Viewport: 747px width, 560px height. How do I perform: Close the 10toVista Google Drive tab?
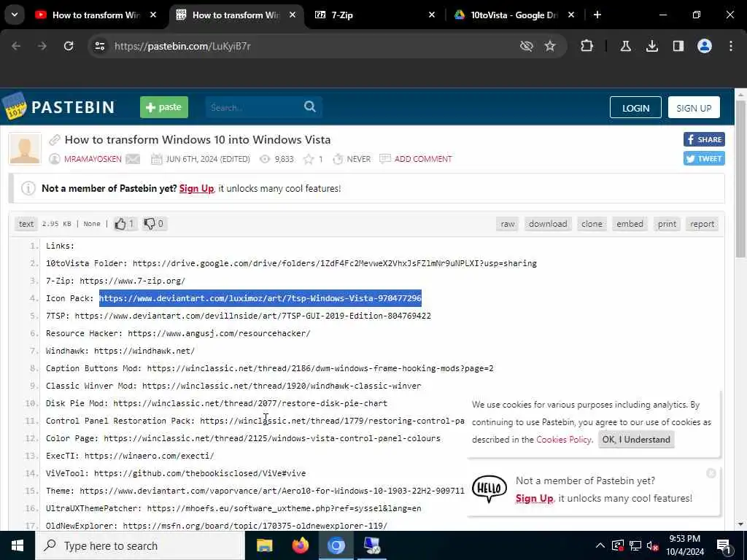point(571,15)
